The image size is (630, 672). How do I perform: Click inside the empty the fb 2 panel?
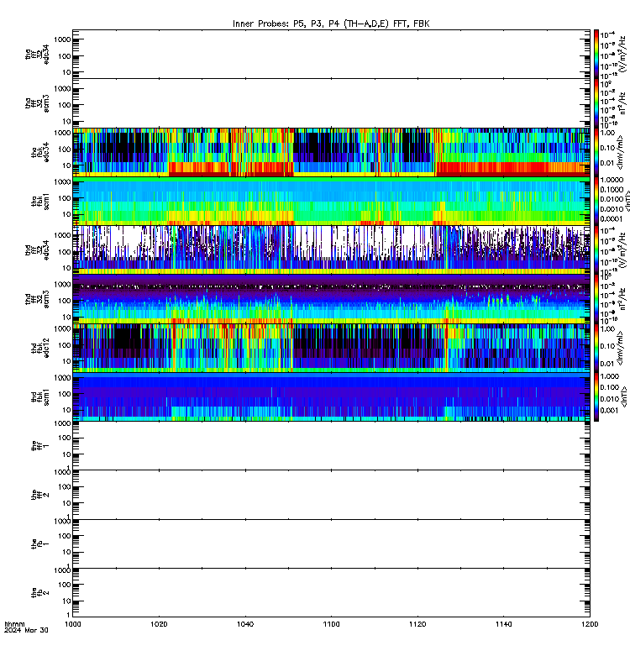point(331,593)
